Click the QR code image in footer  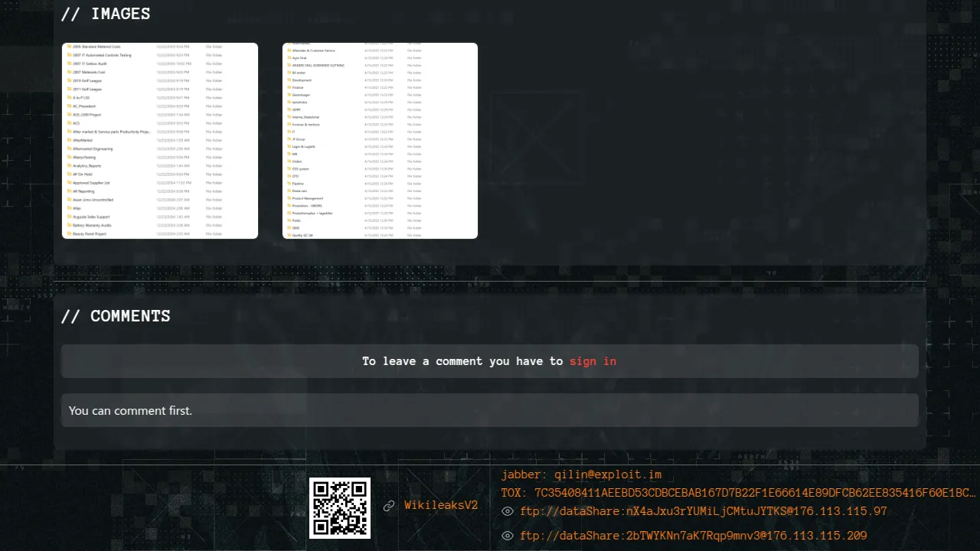click(339, 507)
